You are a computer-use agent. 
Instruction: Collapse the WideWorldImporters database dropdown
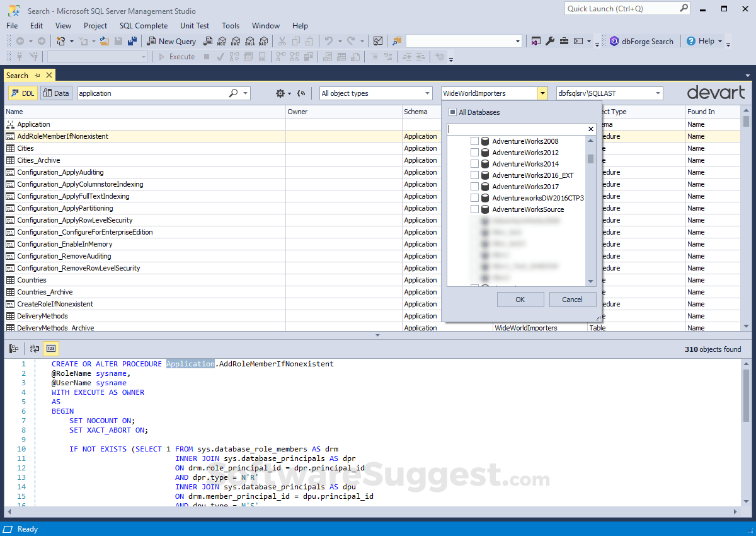[x=542, y=93]
